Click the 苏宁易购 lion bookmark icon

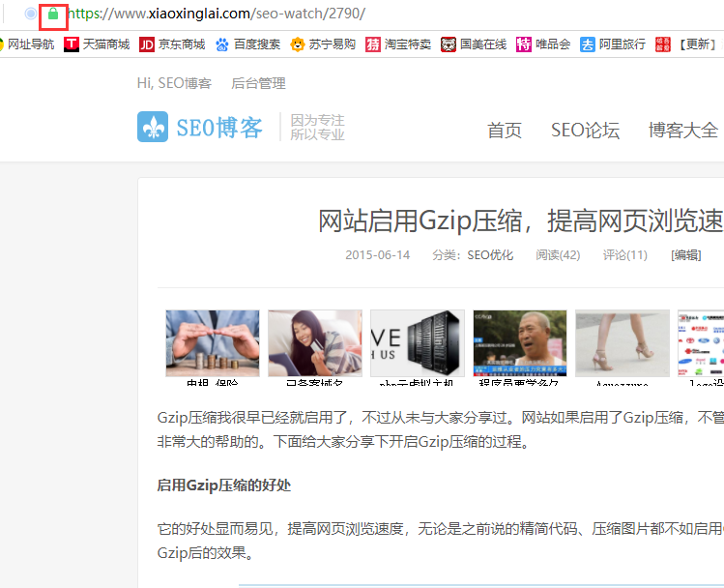pos(298,44)
